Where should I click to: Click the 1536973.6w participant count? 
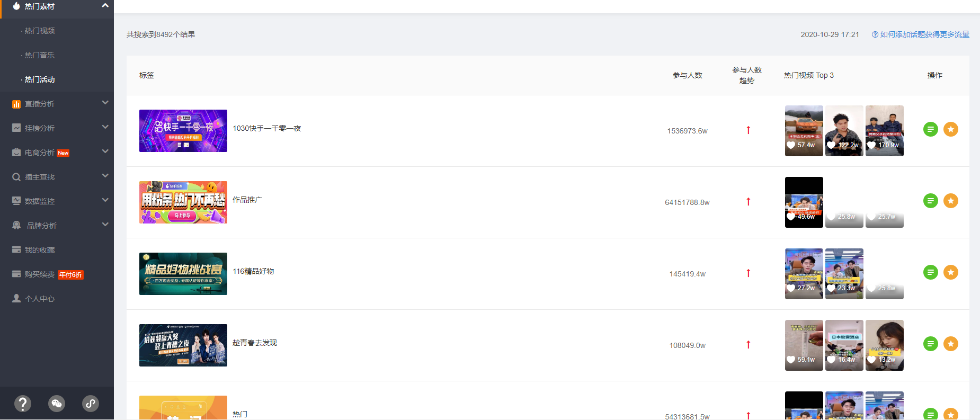click(x=688, y=131)
